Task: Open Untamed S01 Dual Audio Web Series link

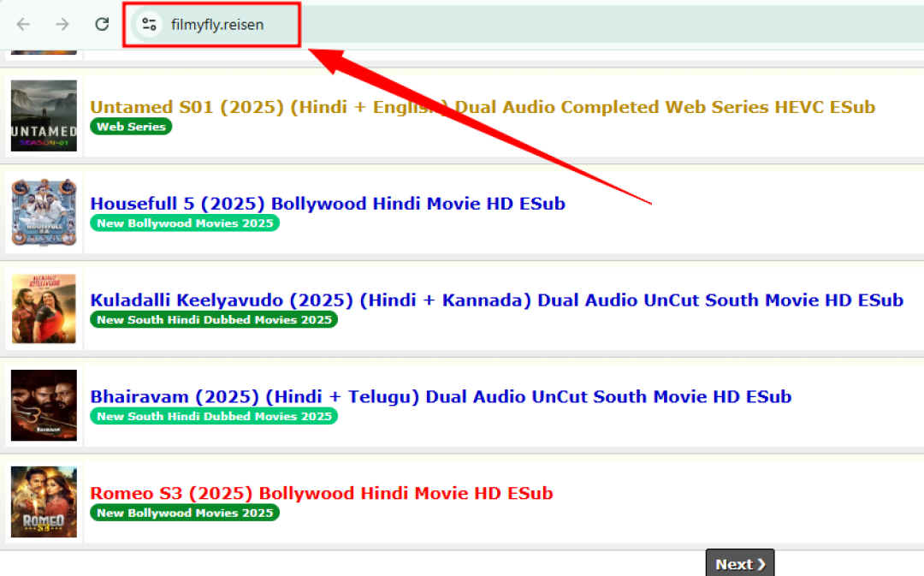Action: pyautogui.click(x=482, y=107)
